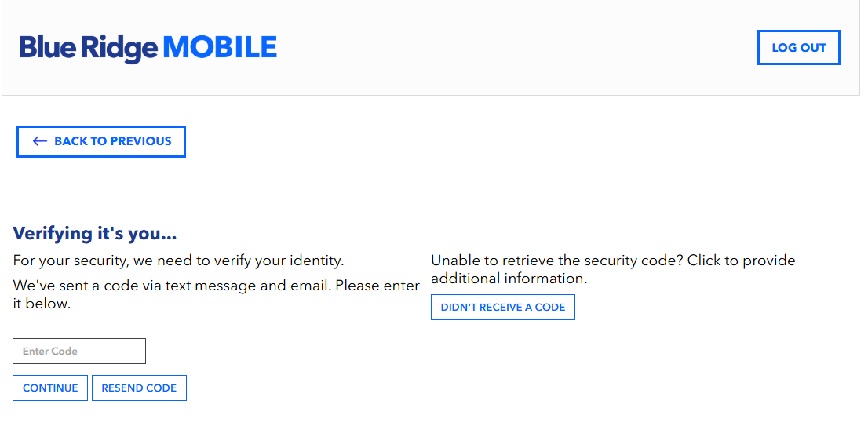
Task: Go back using the BACK TO PREVIOUS button
Action: 101,142
